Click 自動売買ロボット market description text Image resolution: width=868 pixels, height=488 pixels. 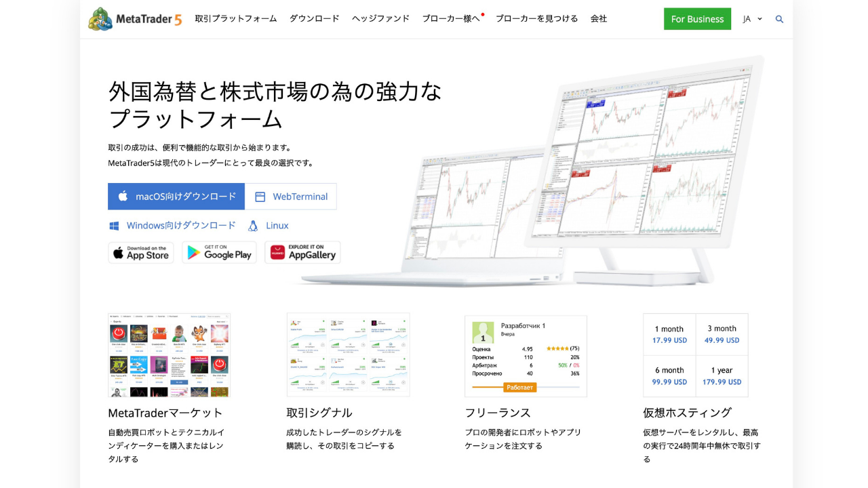[166, 445]
